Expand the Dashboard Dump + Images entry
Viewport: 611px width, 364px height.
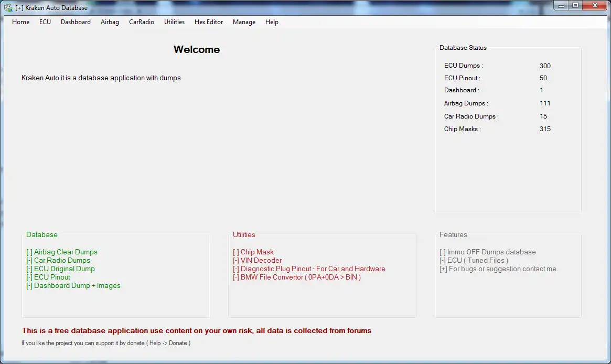click(x=73, y=285)
